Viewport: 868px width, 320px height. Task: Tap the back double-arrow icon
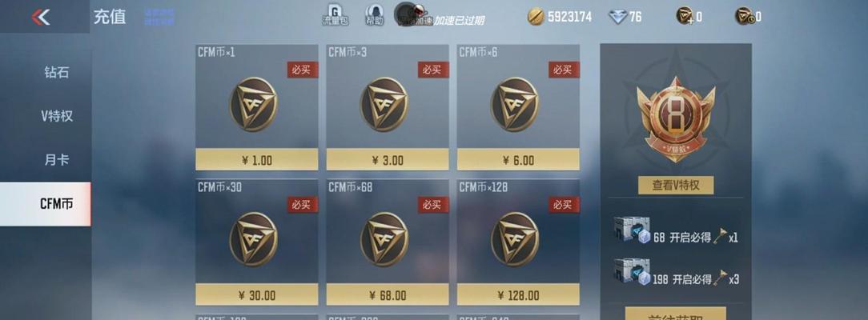pos(41,17)
